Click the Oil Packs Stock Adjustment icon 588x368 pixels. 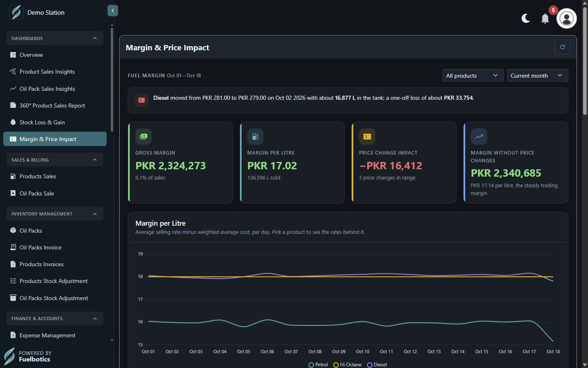pos(13,298)
